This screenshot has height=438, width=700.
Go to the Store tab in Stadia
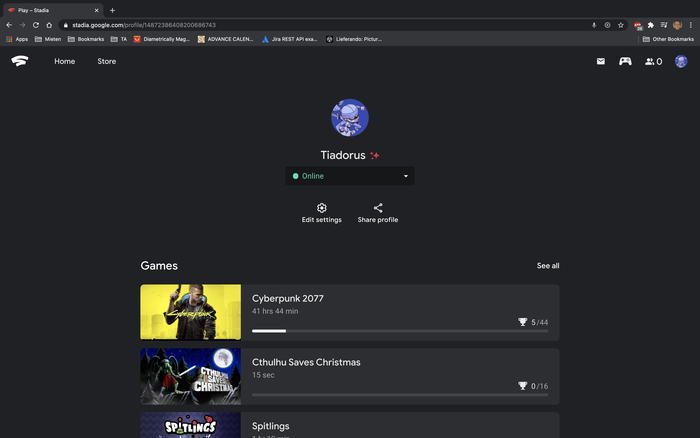coord(107,61)
